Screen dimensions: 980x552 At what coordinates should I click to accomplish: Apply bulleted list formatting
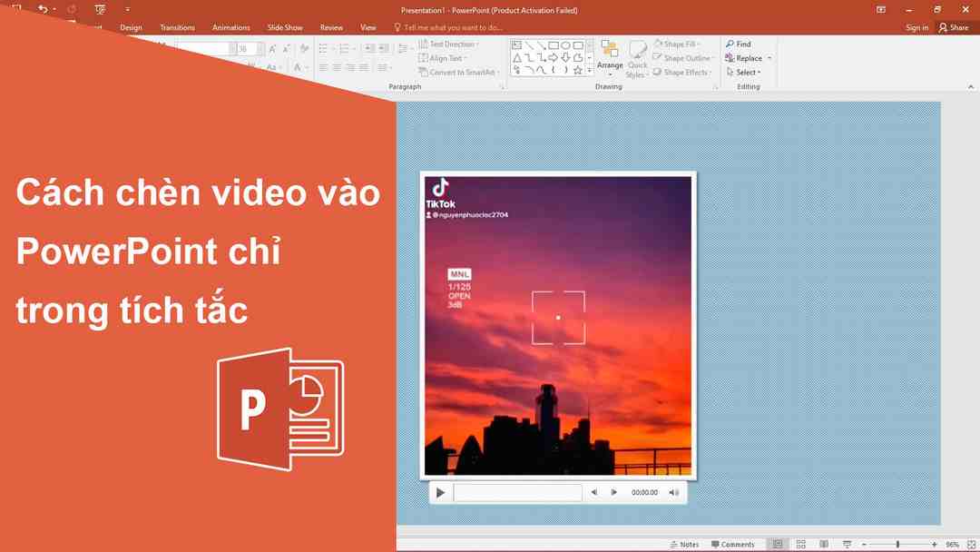point(325,49)
